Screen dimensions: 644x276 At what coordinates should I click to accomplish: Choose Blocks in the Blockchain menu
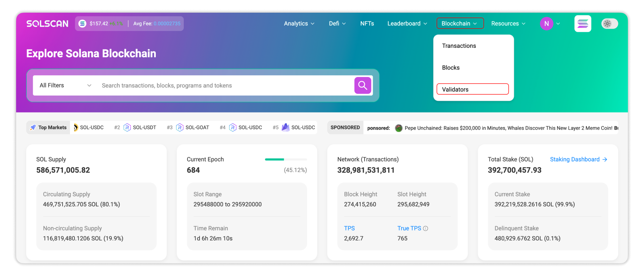[x=451, y=68]
